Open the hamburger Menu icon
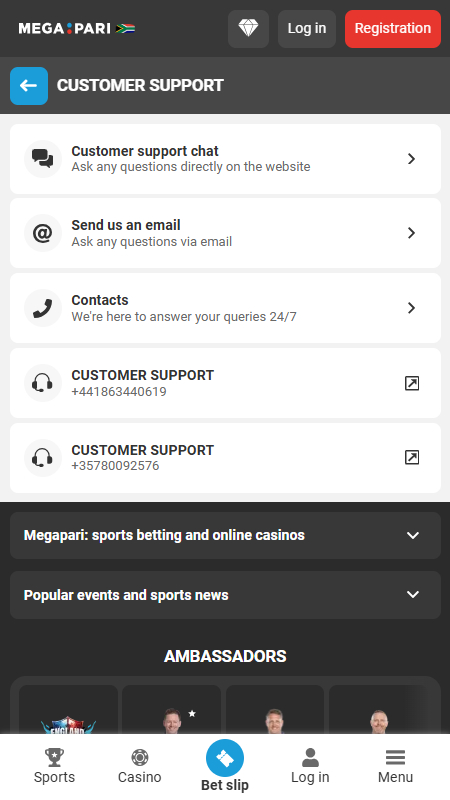 [395, 758]
